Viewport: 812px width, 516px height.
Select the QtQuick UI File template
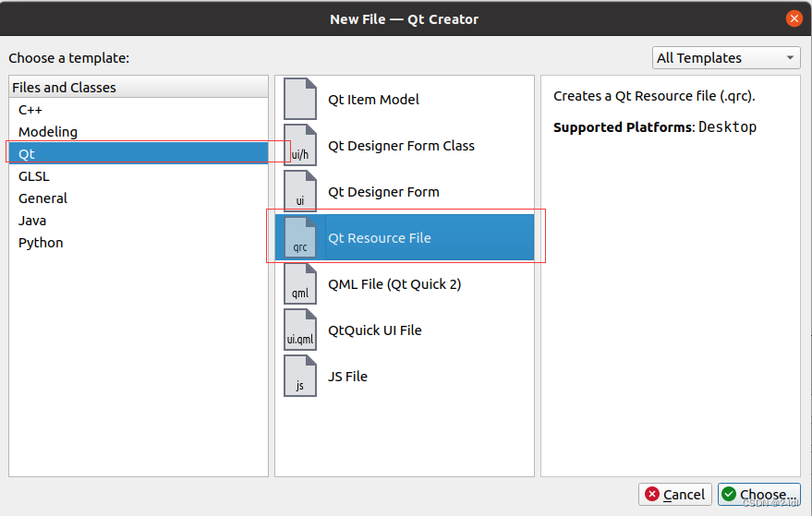coord(405,330)
